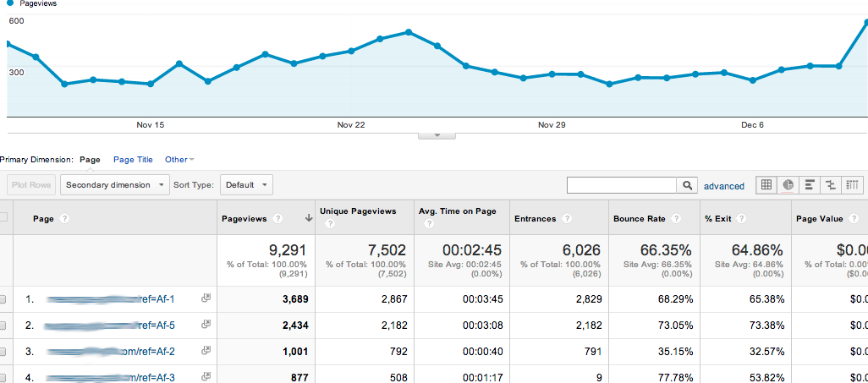Open Secondary dimension dropdown
868x383 pixels.
point(114,185)
